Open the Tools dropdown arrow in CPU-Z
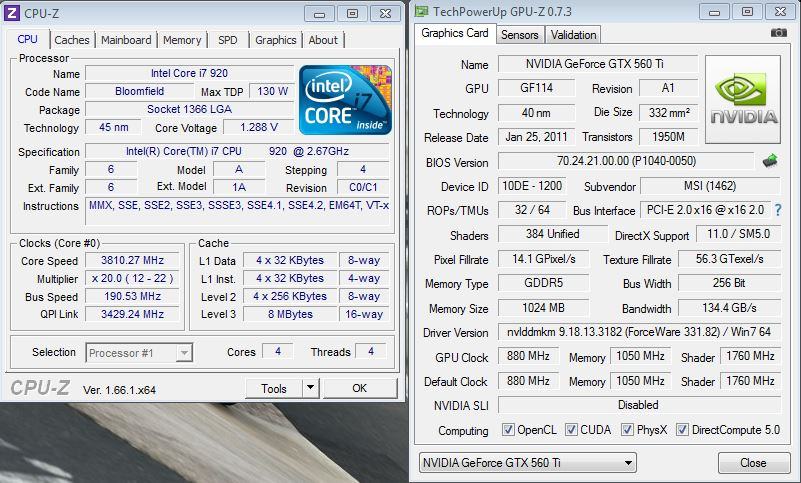 tap(310, 388)
